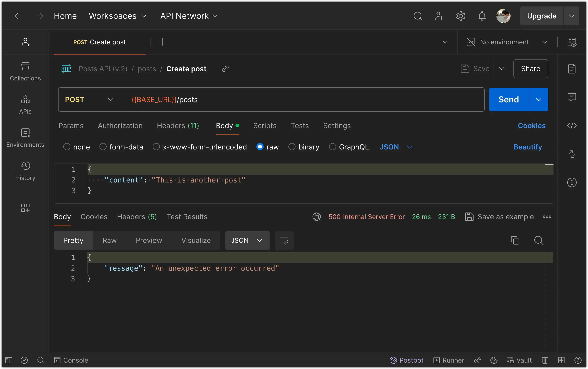Send the request
Screen dimensions: 588x369
508,100
